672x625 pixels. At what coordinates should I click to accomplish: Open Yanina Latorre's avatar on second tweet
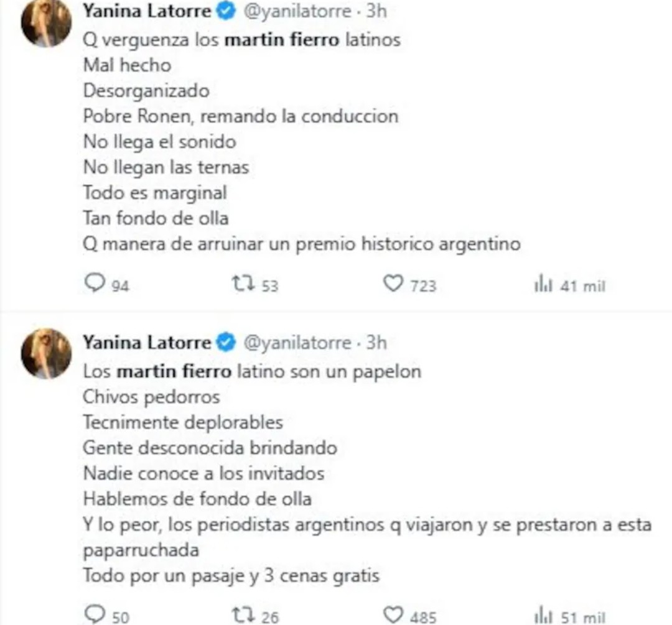[x=46, y=354]
